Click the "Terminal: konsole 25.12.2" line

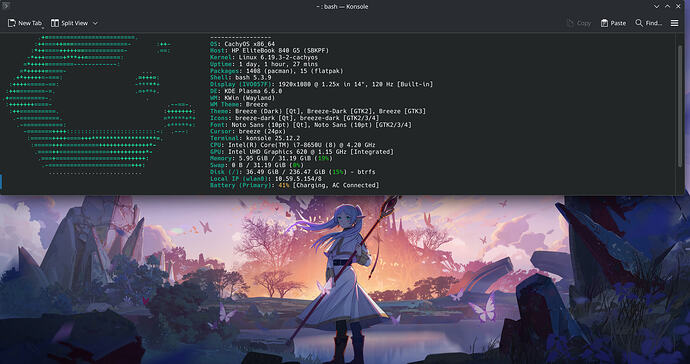tap(255, 138)
